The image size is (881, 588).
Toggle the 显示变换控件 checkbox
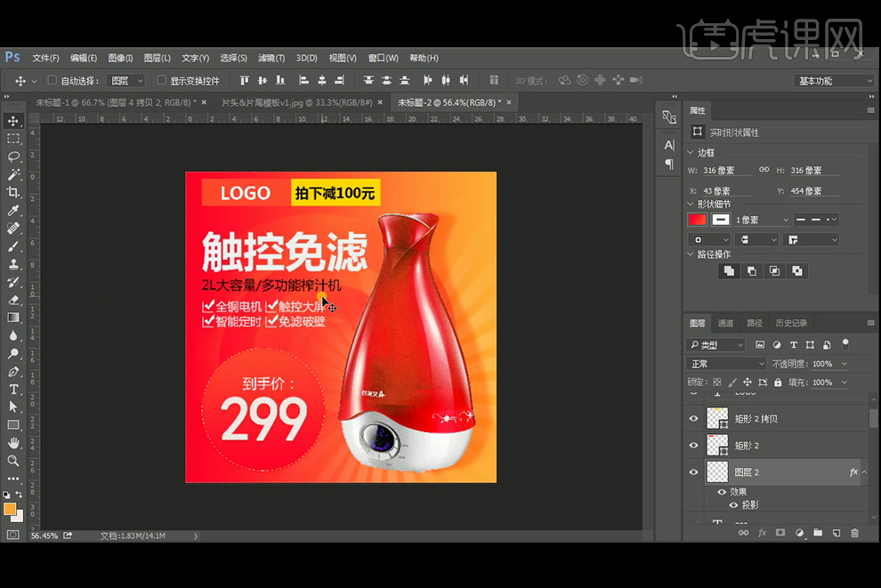tap(161, 81)
